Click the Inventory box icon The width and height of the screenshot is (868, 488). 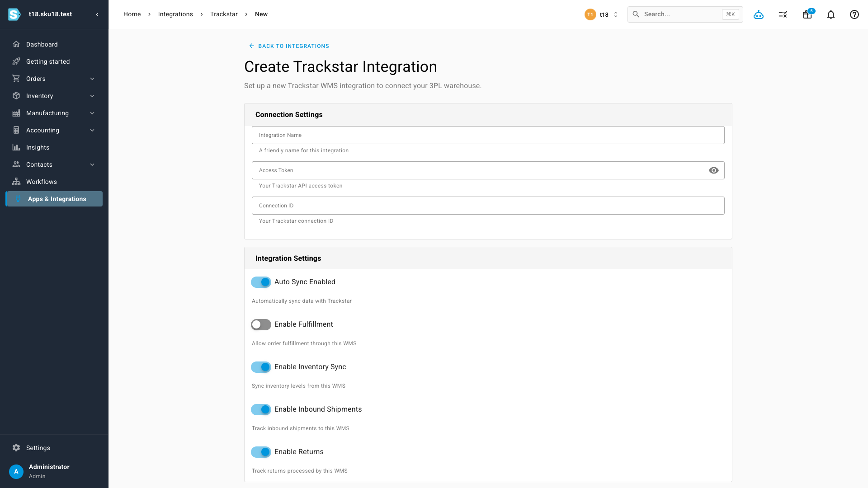pyautogui.click(x=16, y=96)
